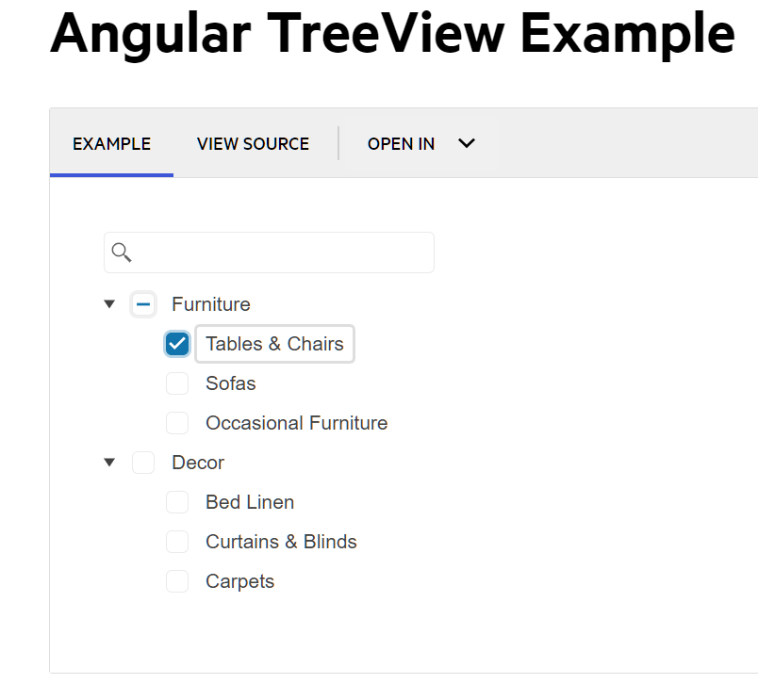Focus the tree filter search field
Screen dimensions: 758x700
(x=270, y=252)
